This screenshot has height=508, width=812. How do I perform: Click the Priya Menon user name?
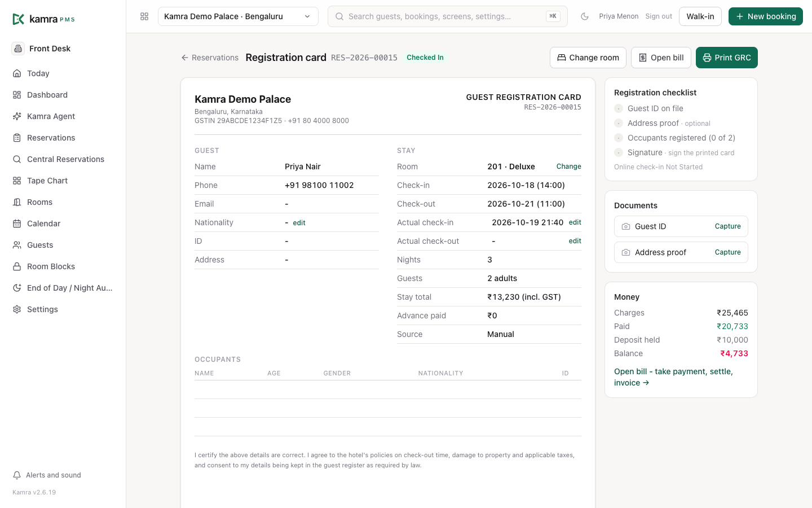tap(619, 16)
